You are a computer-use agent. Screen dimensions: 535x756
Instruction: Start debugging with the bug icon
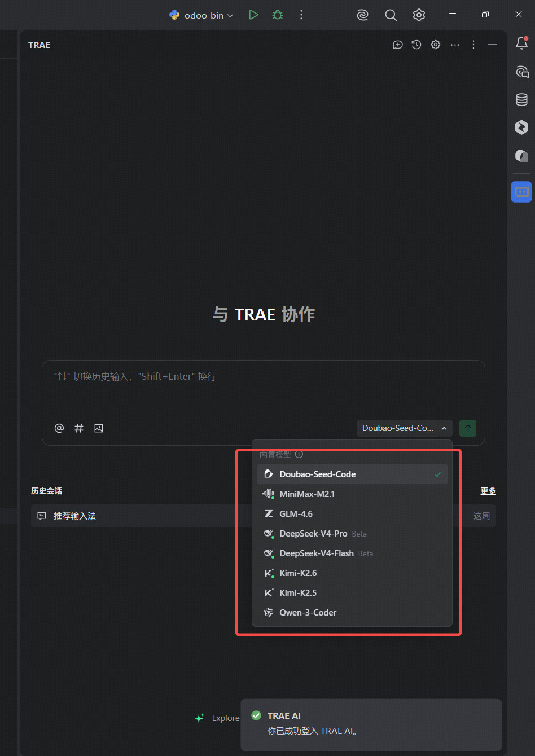278,15
